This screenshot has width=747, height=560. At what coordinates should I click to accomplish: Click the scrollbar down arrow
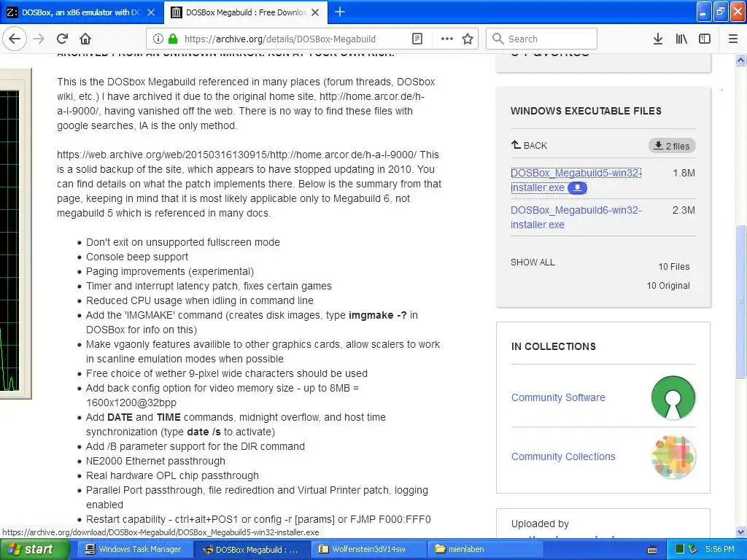pos(741,532)
